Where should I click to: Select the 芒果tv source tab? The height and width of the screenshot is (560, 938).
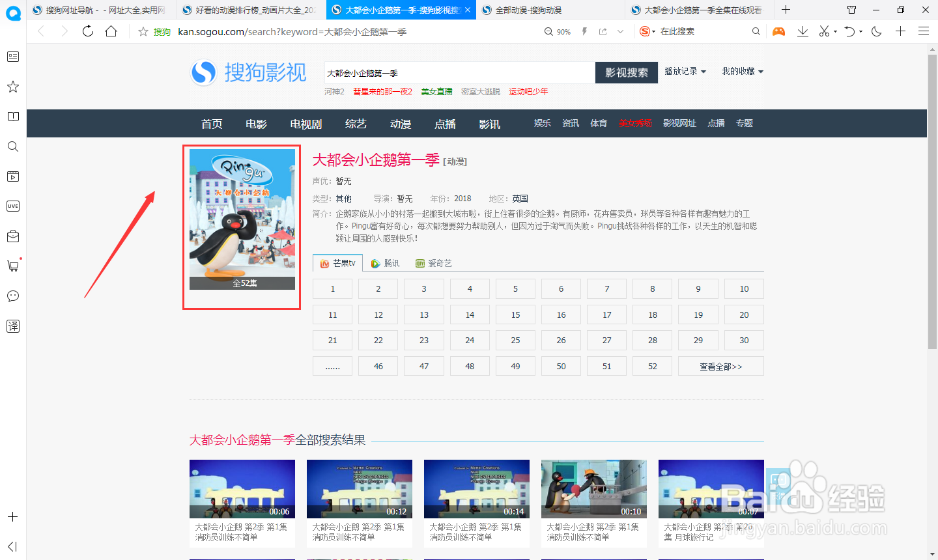pyautogui.click(x=338, y=263)
